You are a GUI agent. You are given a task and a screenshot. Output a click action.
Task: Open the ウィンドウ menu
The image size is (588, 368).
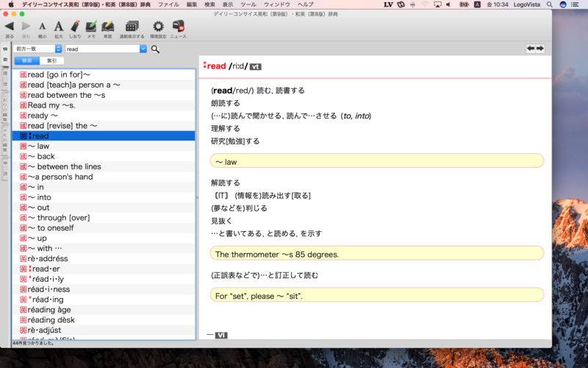tap(277, 4)
